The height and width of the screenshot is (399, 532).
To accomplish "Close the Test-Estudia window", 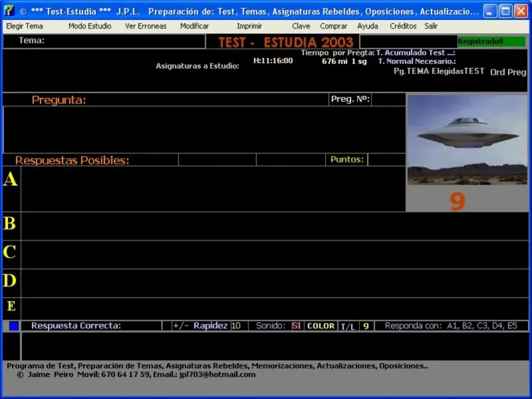I will pos(521,11).
